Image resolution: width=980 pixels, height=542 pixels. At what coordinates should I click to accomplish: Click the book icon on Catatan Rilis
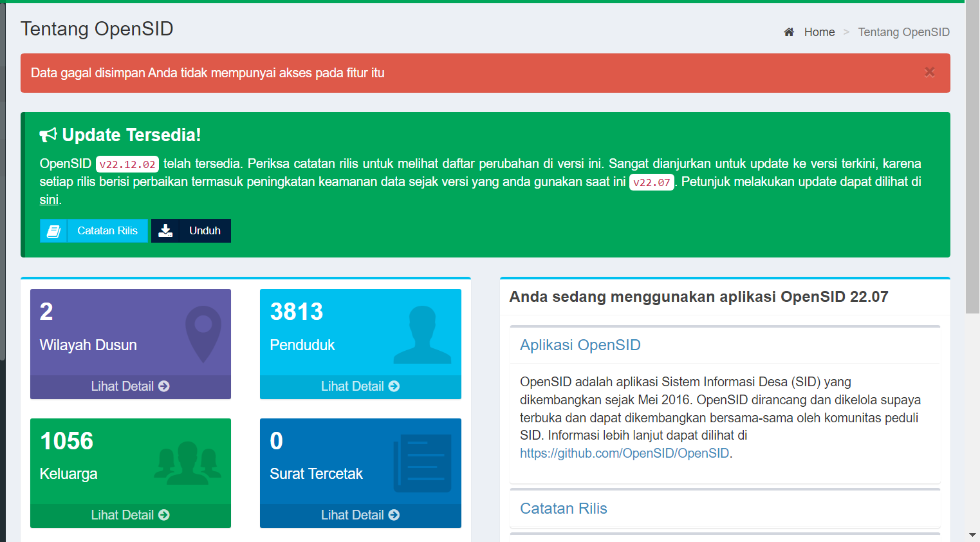[53, 230]
